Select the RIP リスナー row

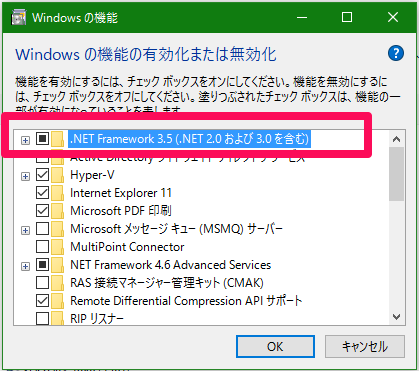pos(97,319)
